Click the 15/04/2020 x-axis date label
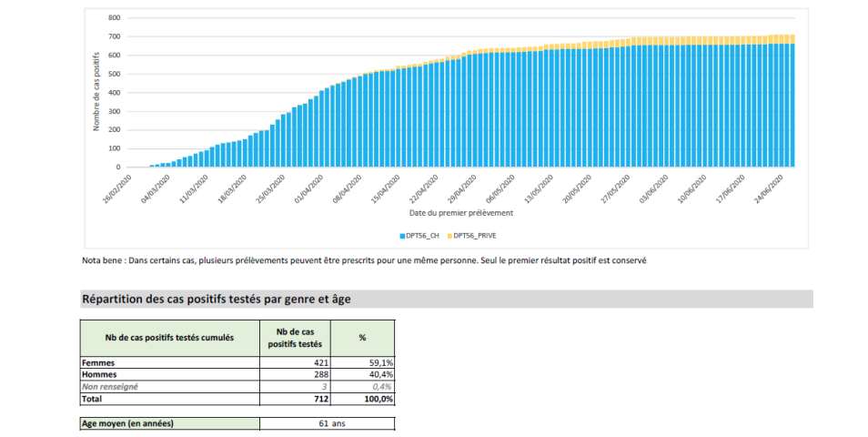 point(389,189)
